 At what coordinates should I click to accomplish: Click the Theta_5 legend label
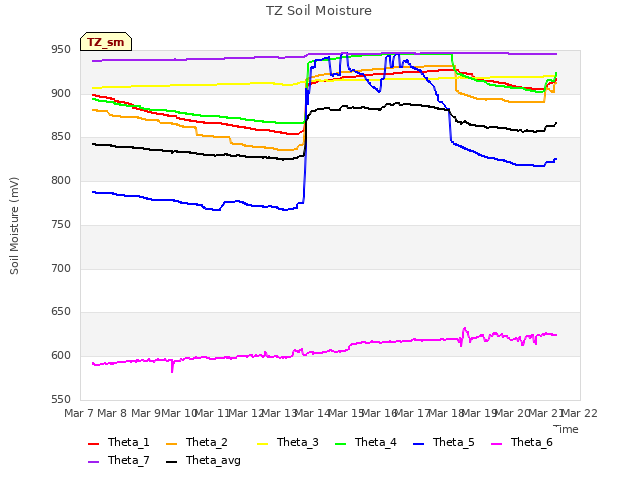click(x=453, y=442)
